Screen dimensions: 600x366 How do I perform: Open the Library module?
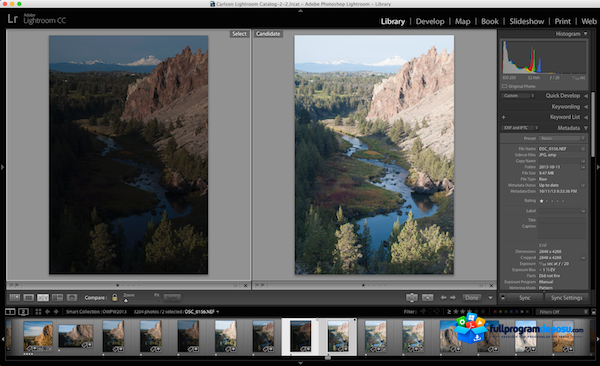tap(393, 21)
